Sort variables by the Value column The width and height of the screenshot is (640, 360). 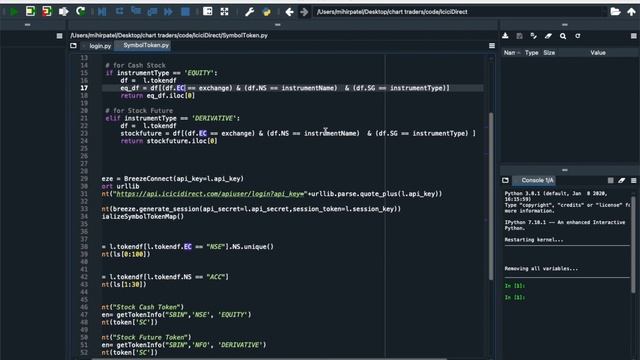[598, 53]
